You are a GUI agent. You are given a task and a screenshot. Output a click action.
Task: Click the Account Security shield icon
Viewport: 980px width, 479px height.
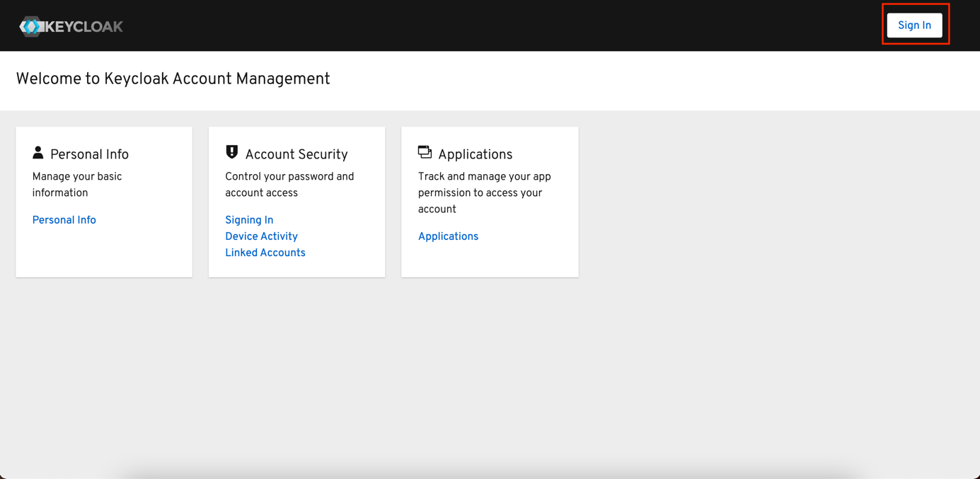[231, 152]
